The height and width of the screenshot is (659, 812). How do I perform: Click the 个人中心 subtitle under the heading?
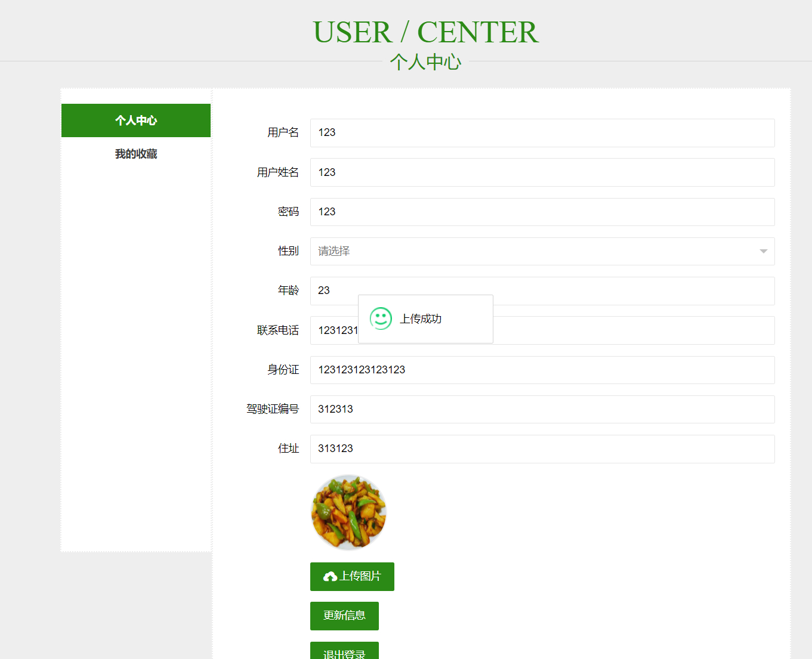[x=425, y=62]
